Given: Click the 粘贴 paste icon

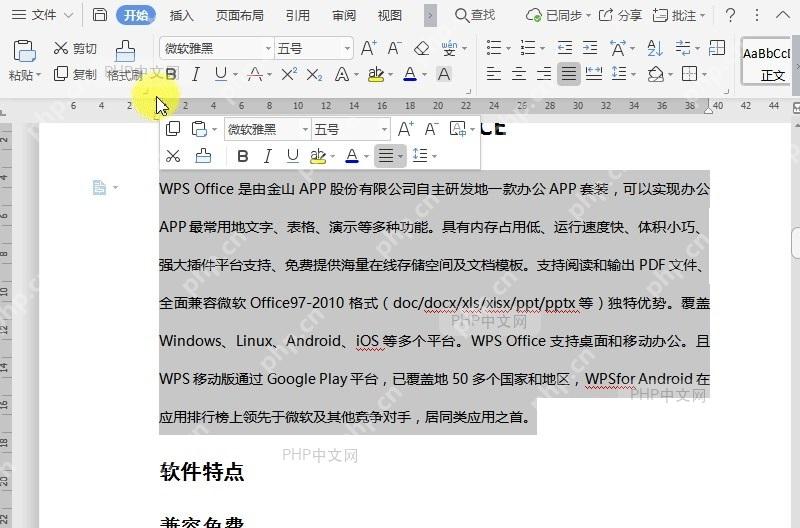Looking at the screenshot, I should point(24,51).
